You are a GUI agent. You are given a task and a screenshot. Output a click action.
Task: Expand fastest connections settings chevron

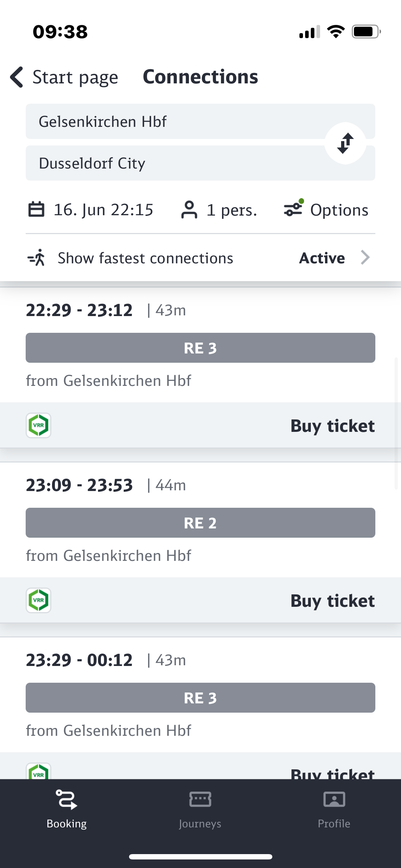(x=365, y=257)
